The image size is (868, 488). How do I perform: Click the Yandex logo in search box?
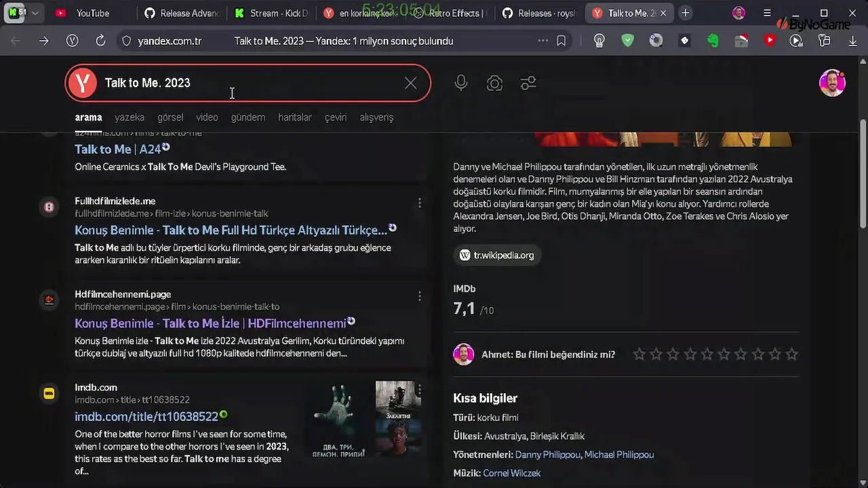click(83, 83)
